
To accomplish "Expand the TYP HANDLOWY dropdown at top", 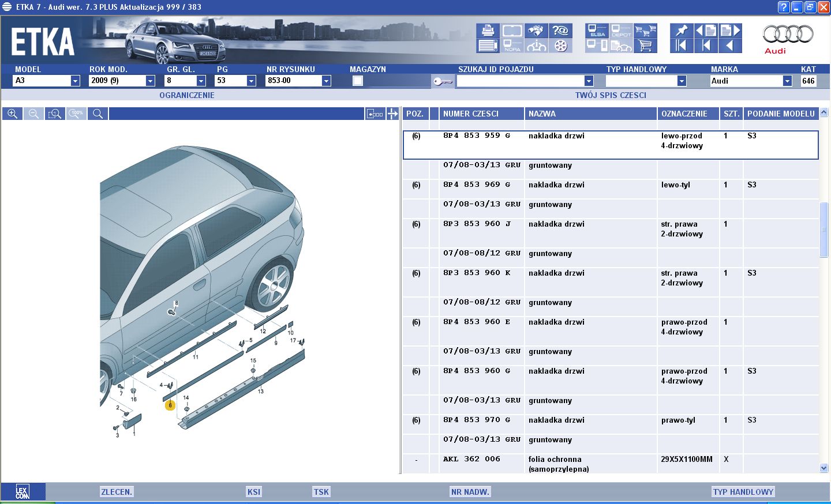I will tap(682, 81).
